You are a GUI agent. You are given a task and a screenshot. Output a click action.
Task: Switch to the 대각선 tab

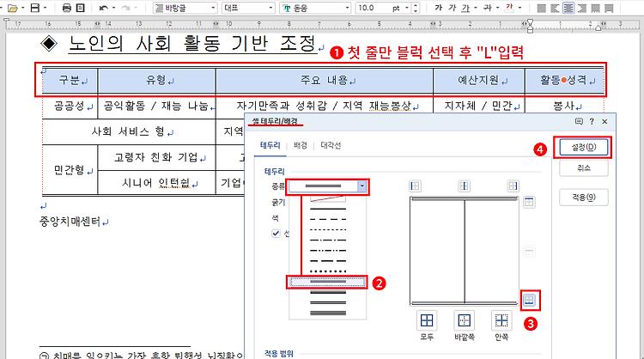click(x=331, y=145)
